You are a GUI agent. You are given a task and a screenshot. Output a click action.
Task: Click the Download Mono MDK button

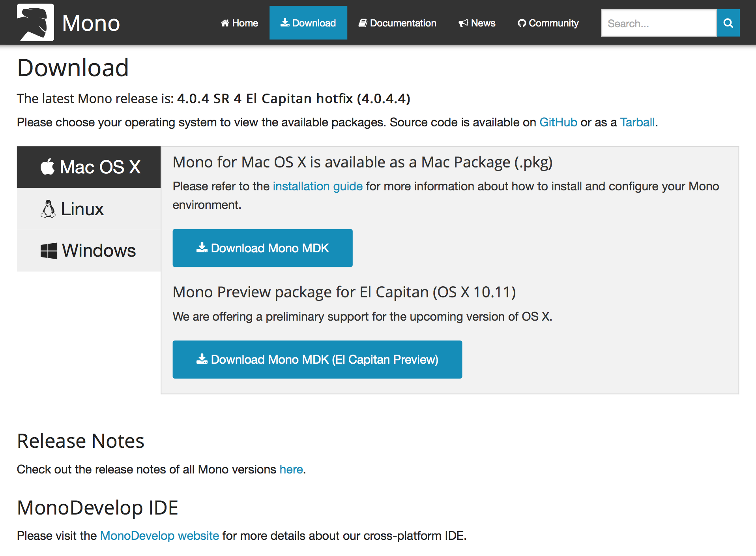click(x=262, y=248)
